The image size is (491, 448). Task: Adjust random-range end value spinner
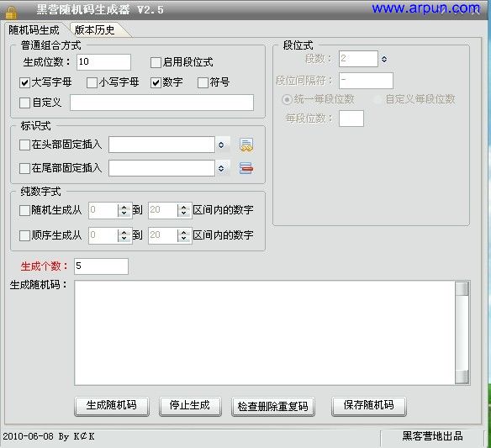point(184,210)
